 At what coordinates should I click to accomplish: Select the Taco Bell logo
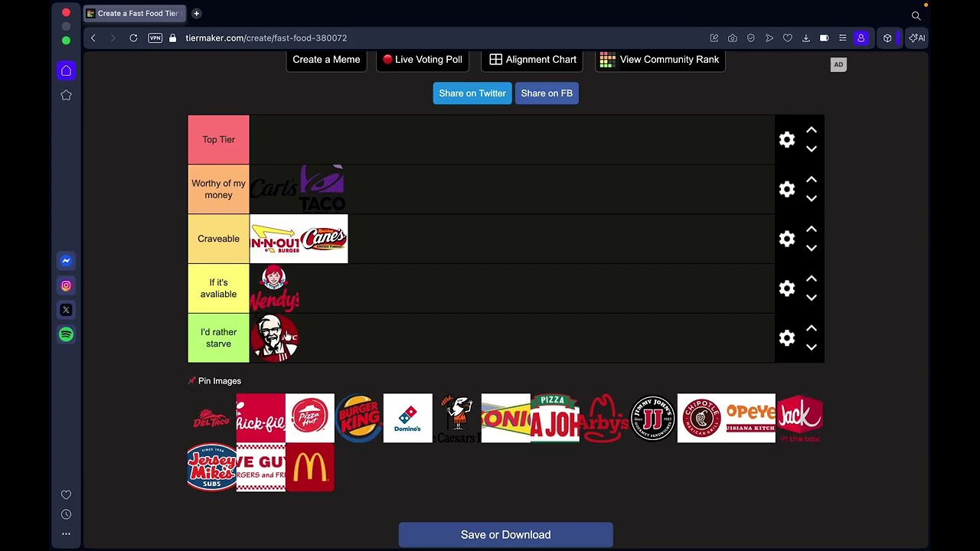pos(322,189)
